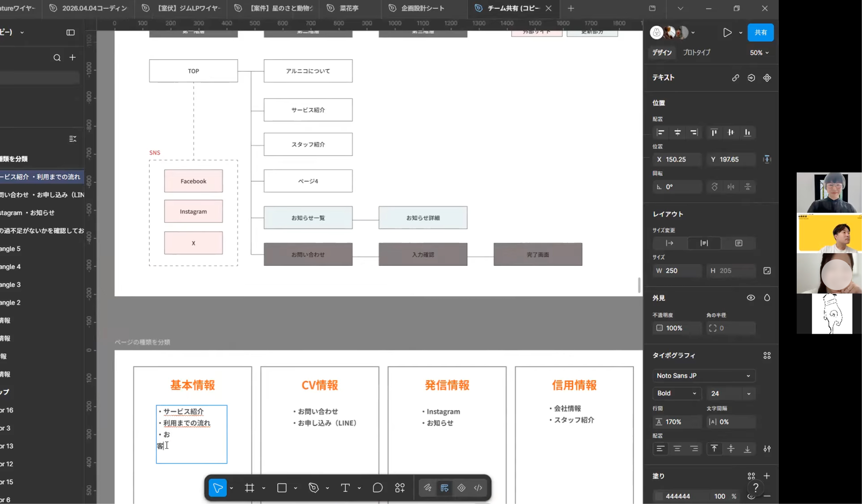Screen dimensions: 862x504
Task: Click the 444444 fill color swatch
Action: tap(659, 496)
